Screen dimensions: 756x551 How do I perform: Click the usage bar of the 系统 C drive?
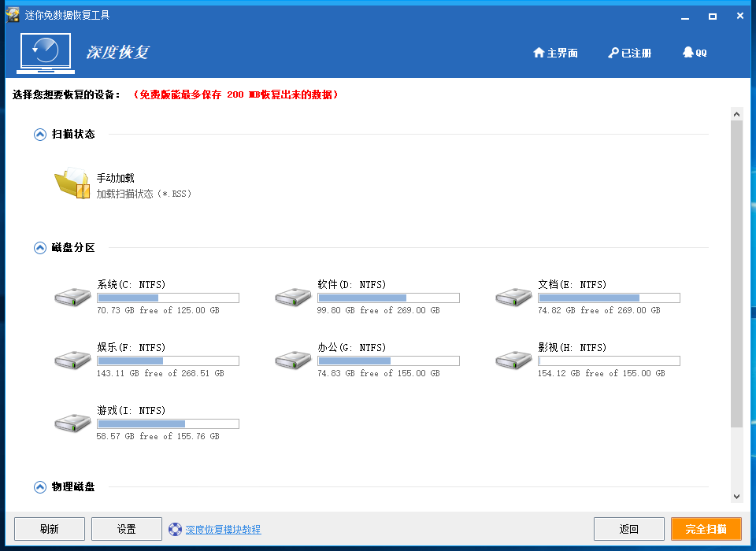tap(168, 298)
